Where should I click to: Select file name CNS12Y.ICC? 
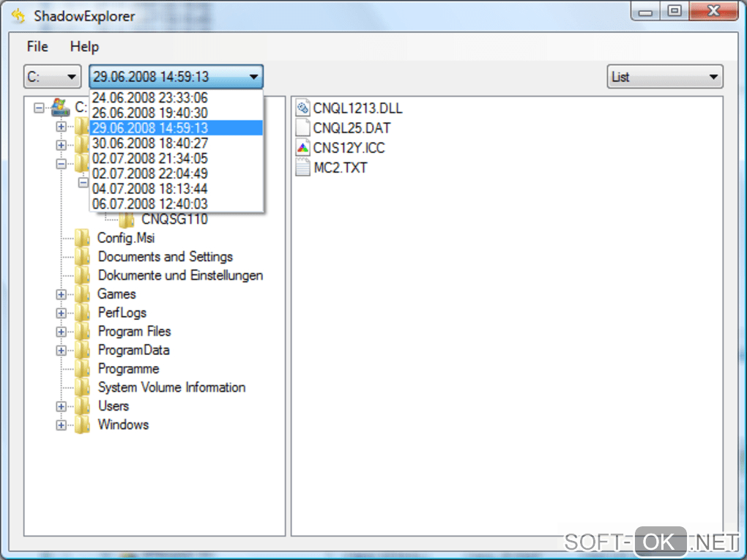349,148
